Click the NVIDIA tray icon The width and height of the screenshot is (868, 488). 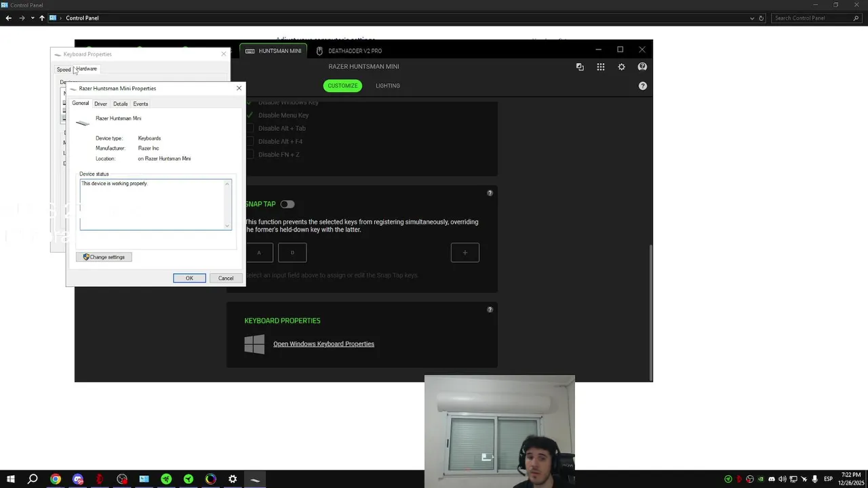761,479
